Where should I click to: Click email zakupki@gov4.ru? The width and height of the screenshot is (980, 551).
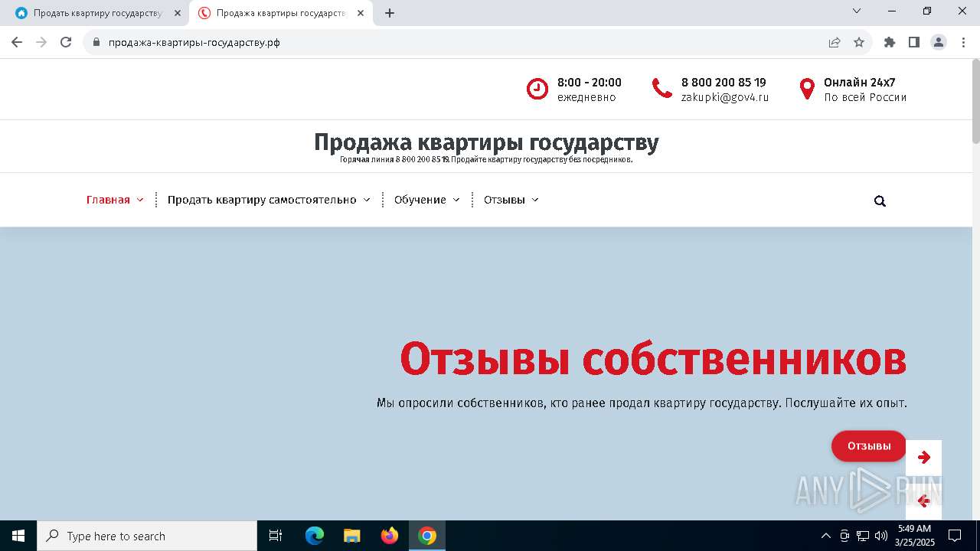[x=725, y=98]
